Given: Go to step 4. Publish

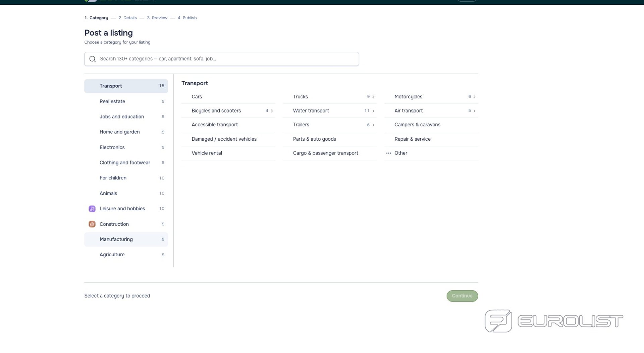Looking at the screenshot, I should [x=187, y=18].
